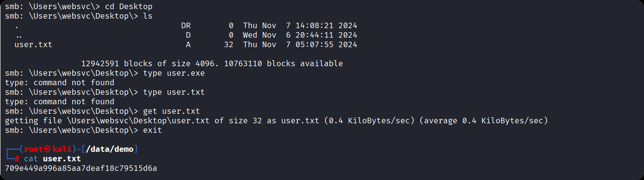Click the ".." parent directory entry
The image size is (644, 180).
point(19,36)
